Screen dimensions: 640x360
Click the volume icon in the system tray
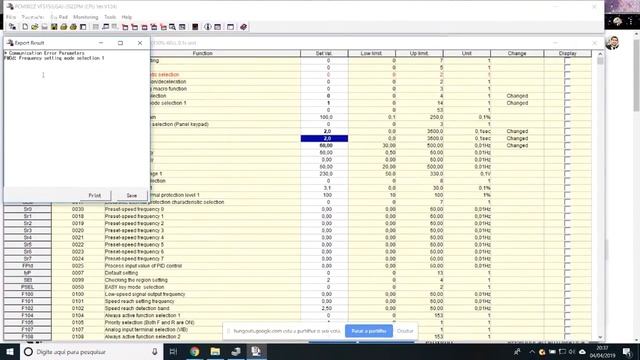pyautogui.click(x=572, y=351)
